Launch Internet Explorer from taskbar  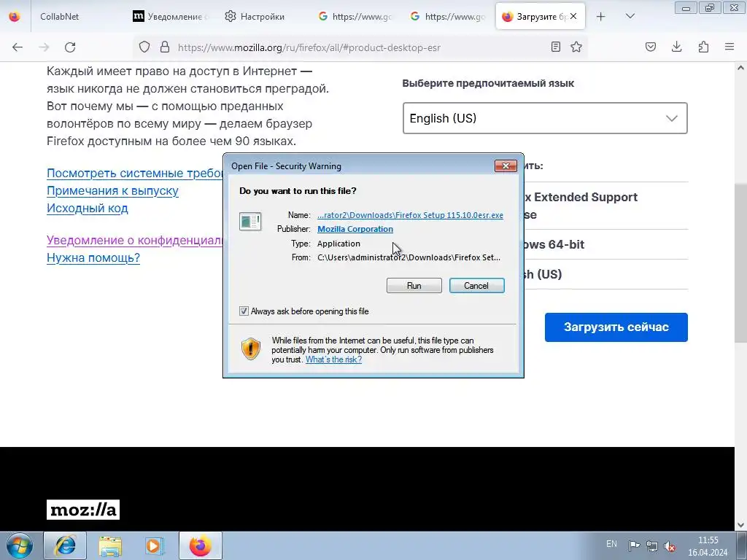pos(65,545)
